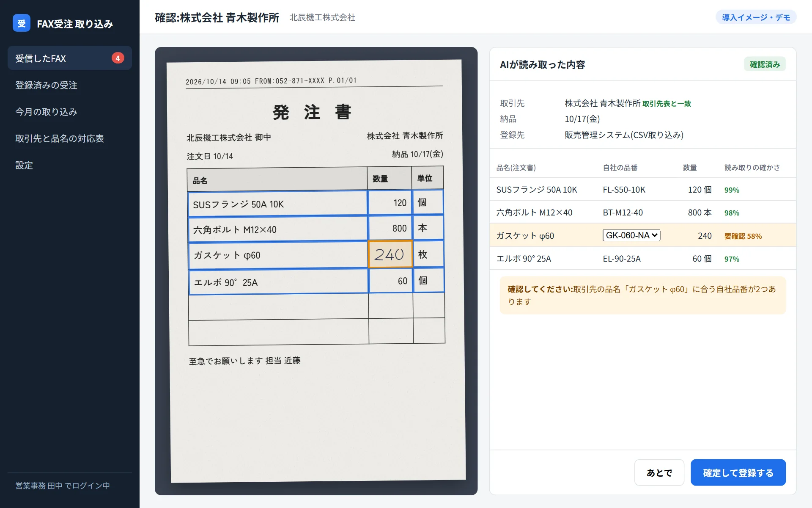Click the 800 quantity cell on the fax
The image size is (812, 508).
tap(390, 228)
